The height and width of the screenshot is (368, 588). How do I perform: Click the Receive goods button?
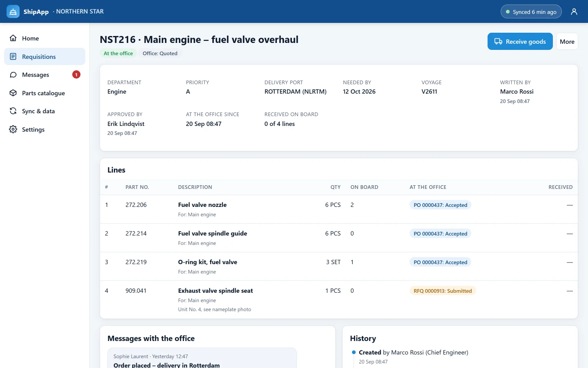tap(520, 41)
